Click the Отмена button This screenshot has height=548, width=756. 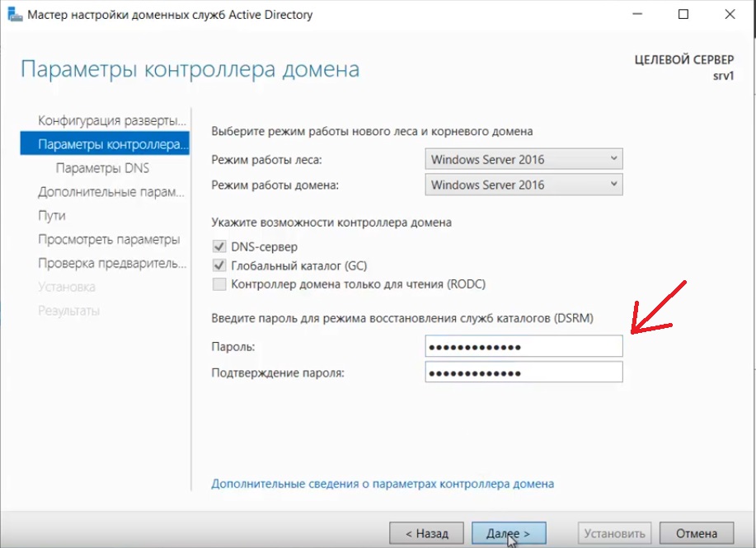[x=695, y=533]
